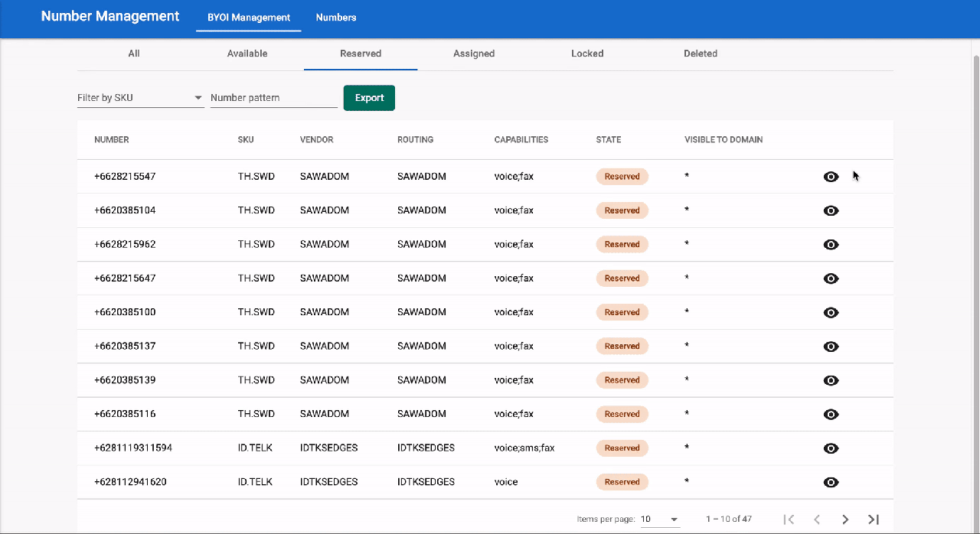Open the Assigned tab
Screen dimensions: 980x534
(x=474, y=54)
